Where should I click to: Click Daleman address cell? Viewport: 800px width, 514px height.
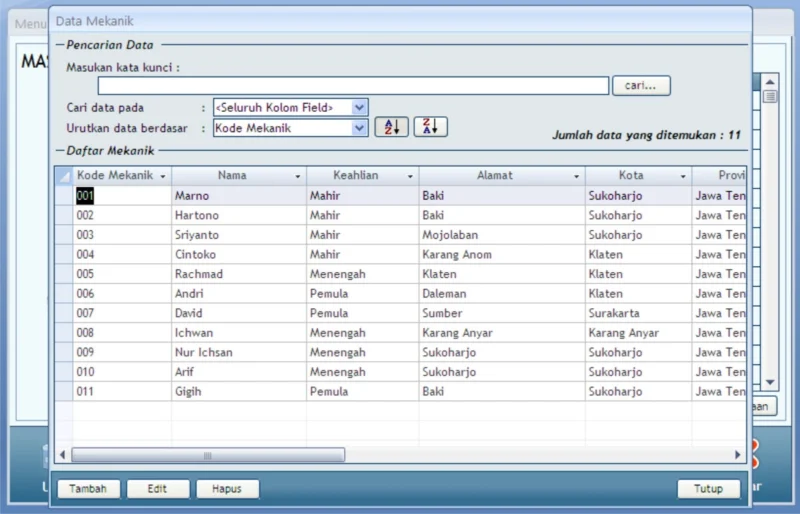point(502,293)
